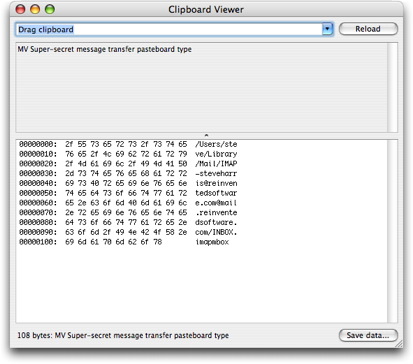Viewport: 413px width, 364px height.
Task: Click the ASCII text is@reinven
Action: click(x=216, y=183)
